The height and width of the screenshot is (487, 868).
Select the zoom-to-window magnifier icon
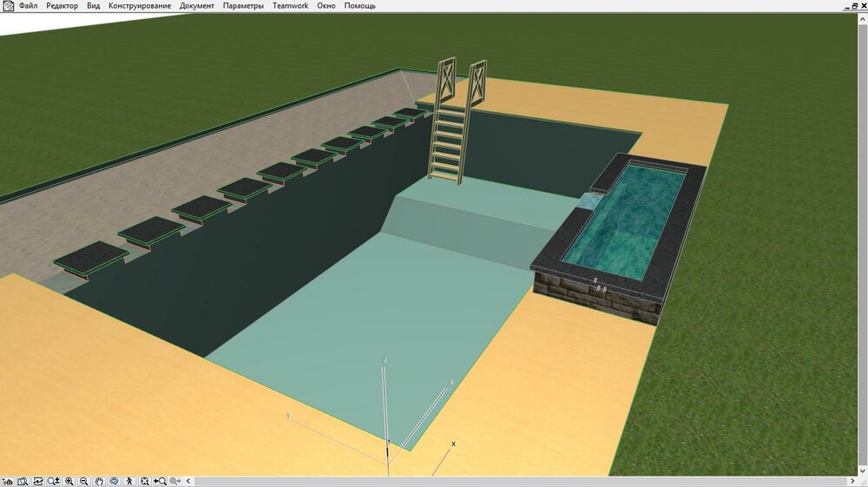[23, 482]
